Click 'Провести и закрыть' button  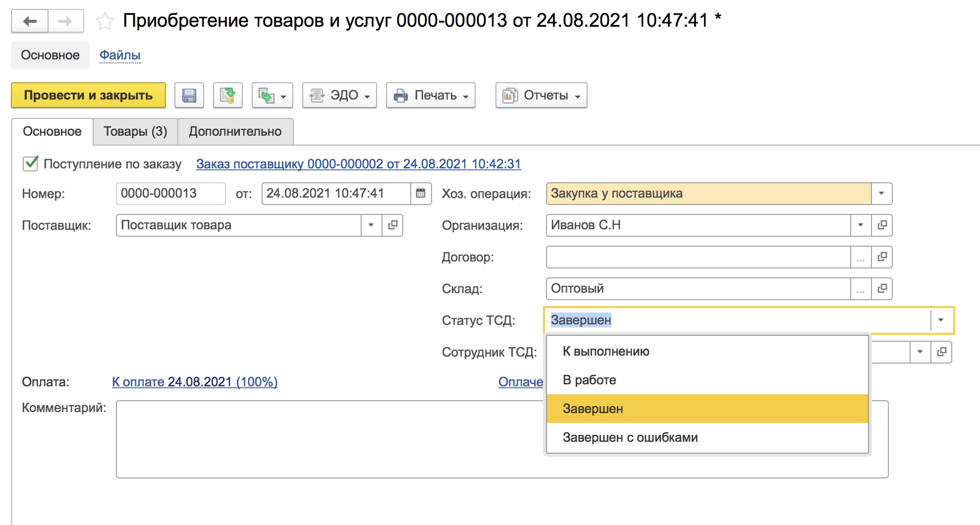tap(88, 95)
